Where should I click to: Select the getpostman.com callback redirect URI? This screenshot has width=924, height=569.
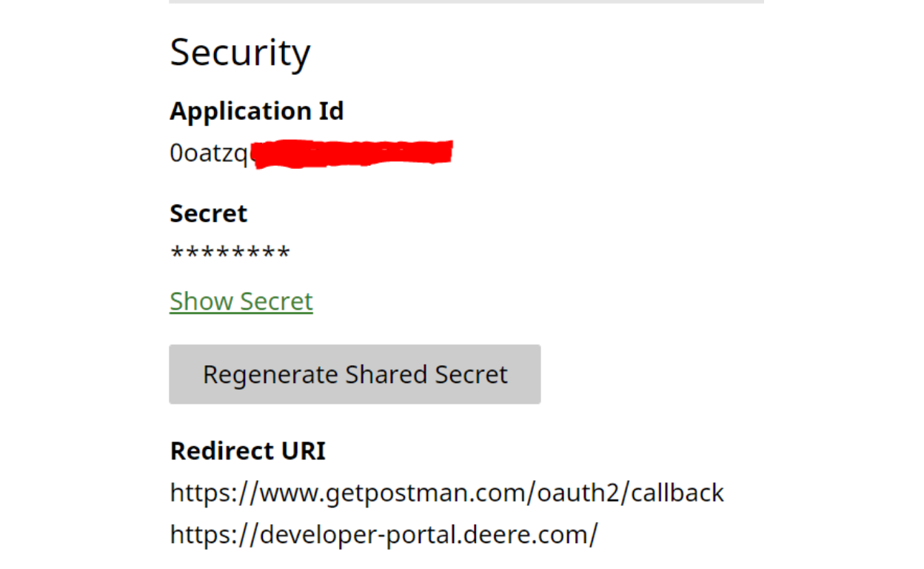coord(446,493)
